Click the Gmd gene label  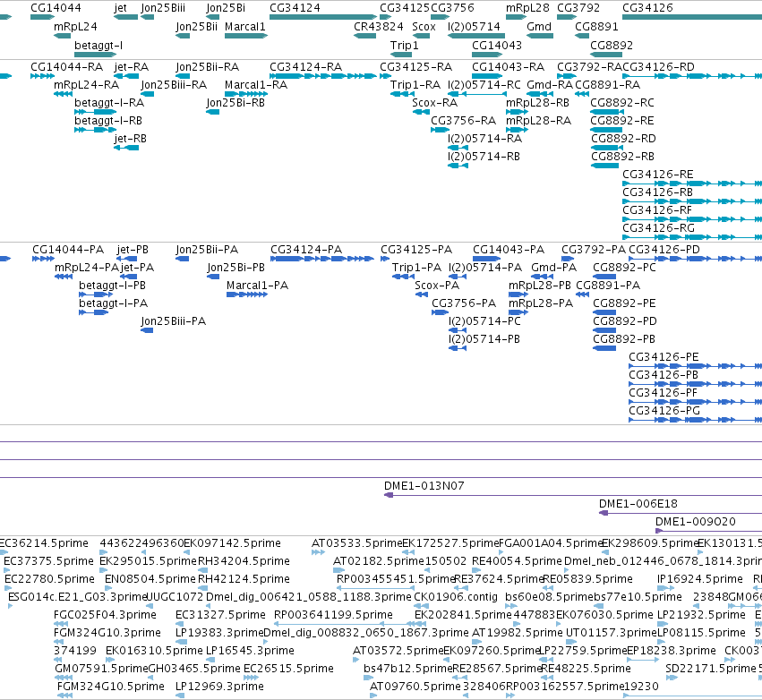point(539,26)
